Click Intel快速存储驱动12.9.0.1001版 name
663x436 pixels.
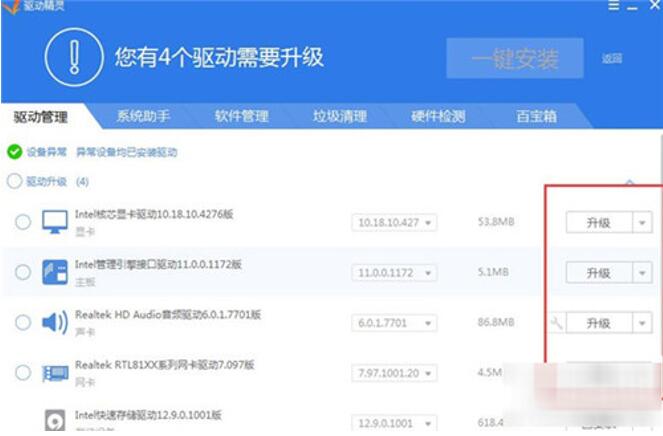pyautogui.click(x=148, y=415)
